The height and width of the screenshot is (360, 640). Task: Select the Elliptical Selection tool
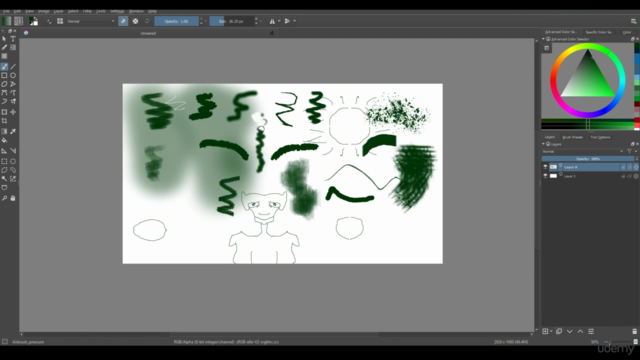point(13,161)
